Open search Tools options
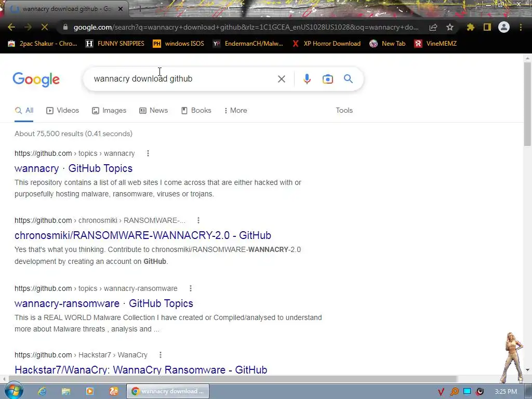This screenshot has height=399, width=532. coord(344,110)
